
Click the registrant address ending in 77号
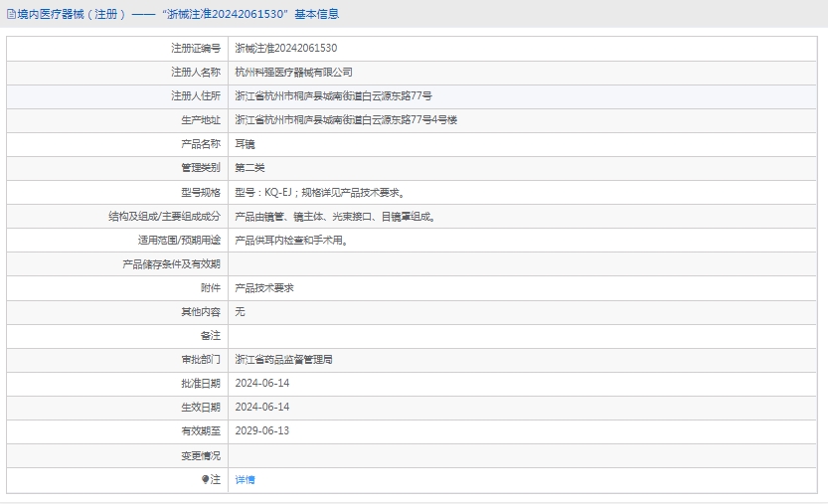tap(333, 95)
